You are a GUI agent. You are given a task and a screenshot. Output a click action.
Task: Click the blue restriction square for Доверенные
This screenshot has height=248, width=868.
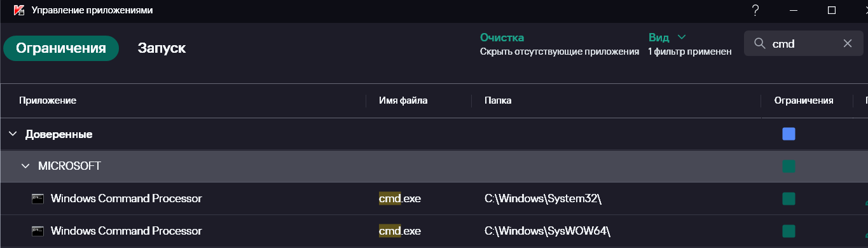789,134
